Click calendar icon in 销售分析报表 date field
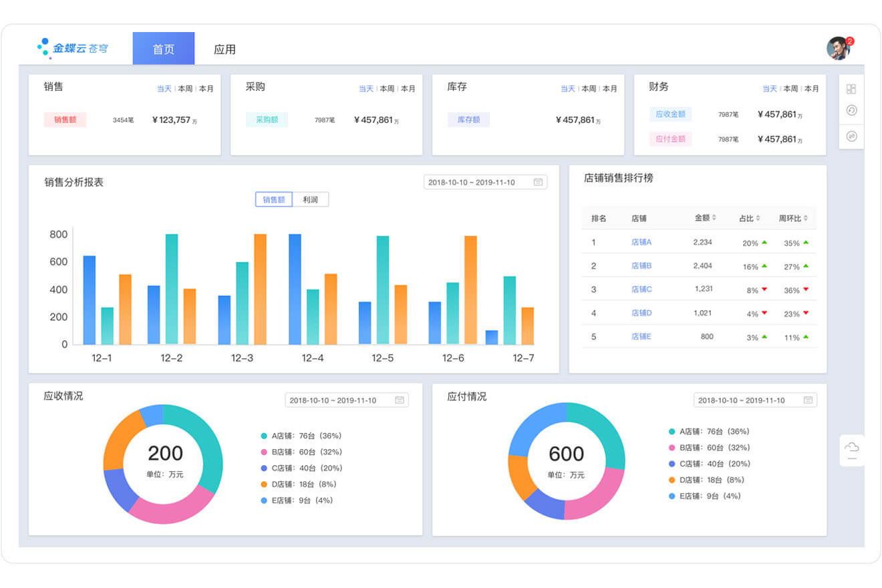This screenshot has width=882, height=588. (x=538, y=182)
